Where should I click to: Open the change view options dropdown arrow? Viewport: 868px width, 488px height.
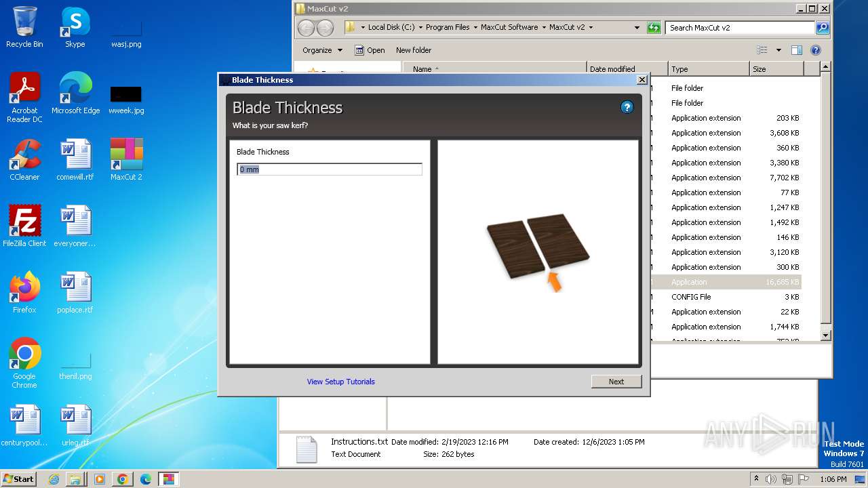pos(778,50)
